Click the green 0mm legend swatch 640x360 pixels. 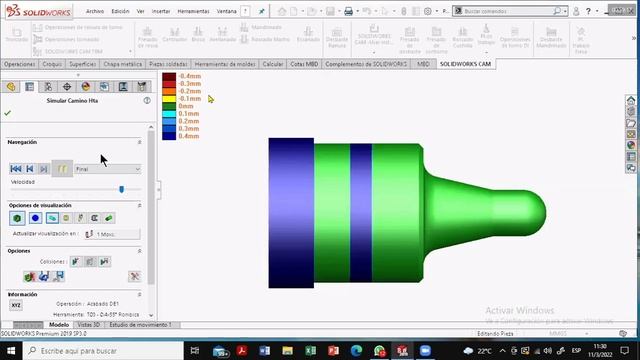click(169, 106)
